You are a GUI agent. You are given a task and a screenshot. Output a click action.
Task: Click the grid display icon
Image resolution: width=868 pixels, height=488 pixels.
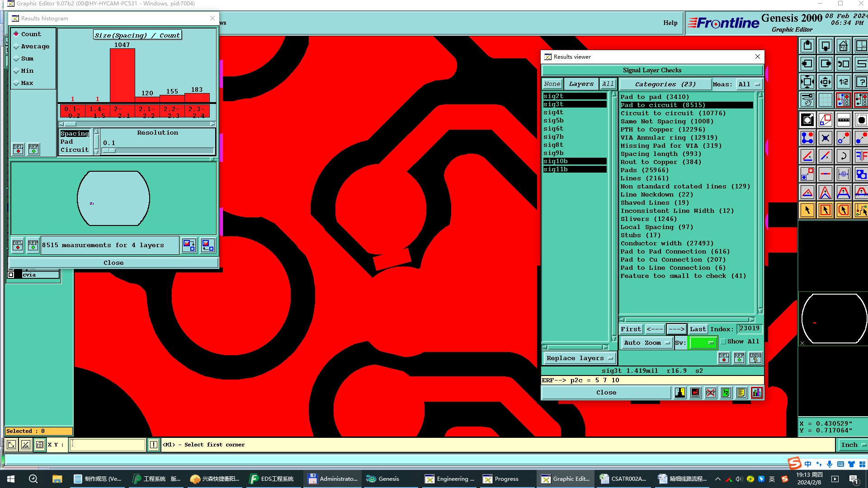[x=825, y=100]
